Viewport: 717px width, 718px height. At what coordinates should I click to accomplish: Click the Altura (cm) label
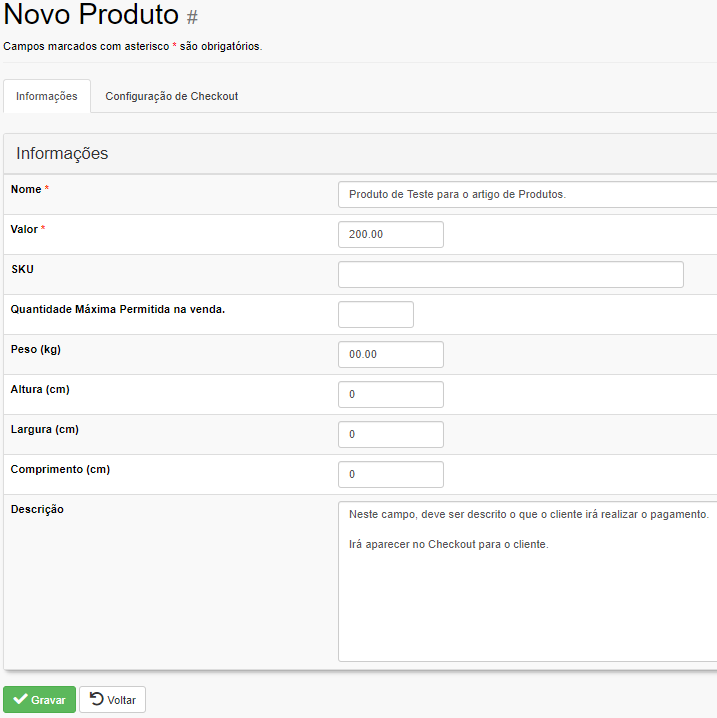click(40, 389)
